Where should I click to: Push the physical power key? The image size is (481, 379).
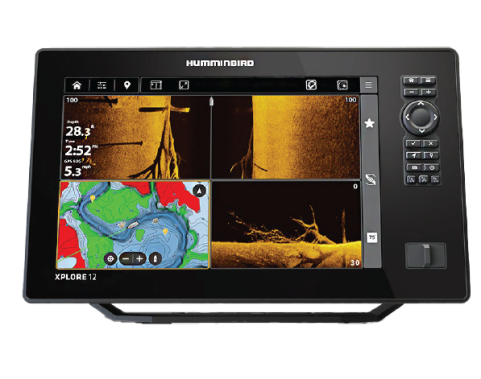(431, 167)
